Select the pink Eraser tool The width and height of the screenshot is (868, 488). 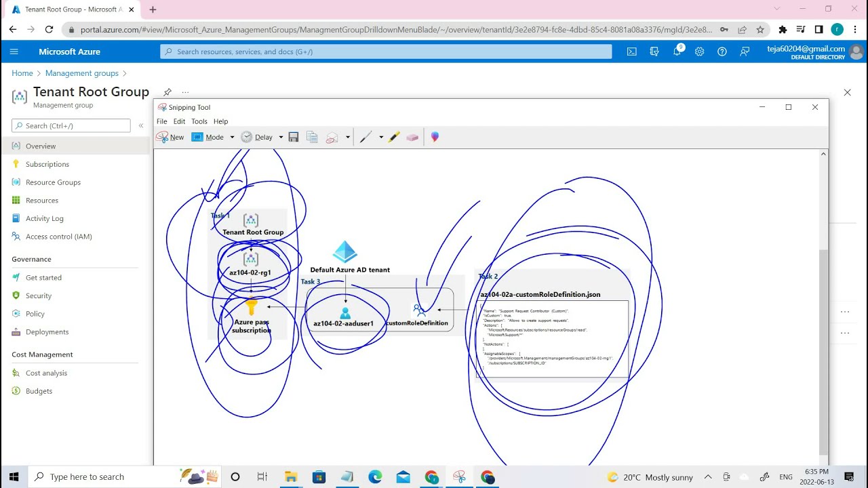tap(412, 137)
